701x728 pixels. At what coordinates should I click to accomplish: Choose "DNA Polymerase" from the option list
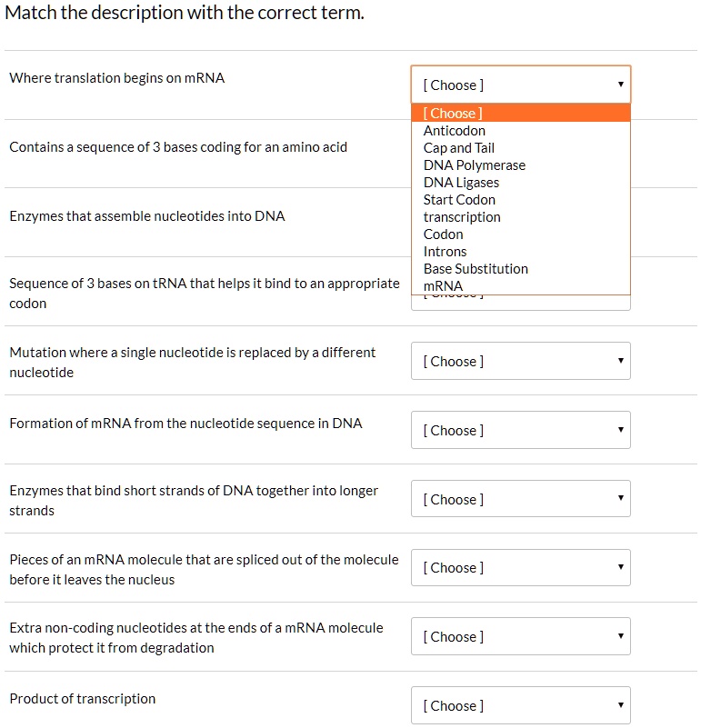coord(474,165)
